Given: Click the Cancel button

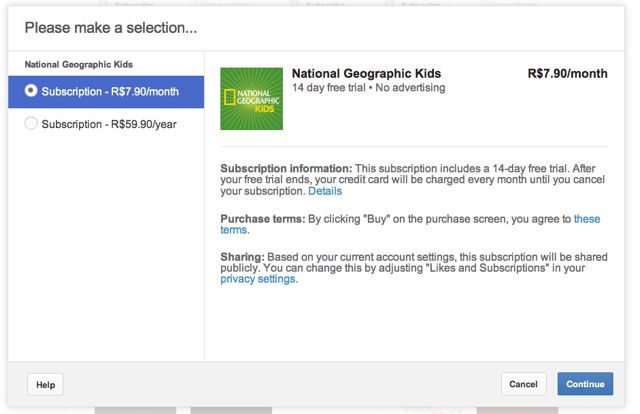Looking at the screenshot, I should click(523, 384).
